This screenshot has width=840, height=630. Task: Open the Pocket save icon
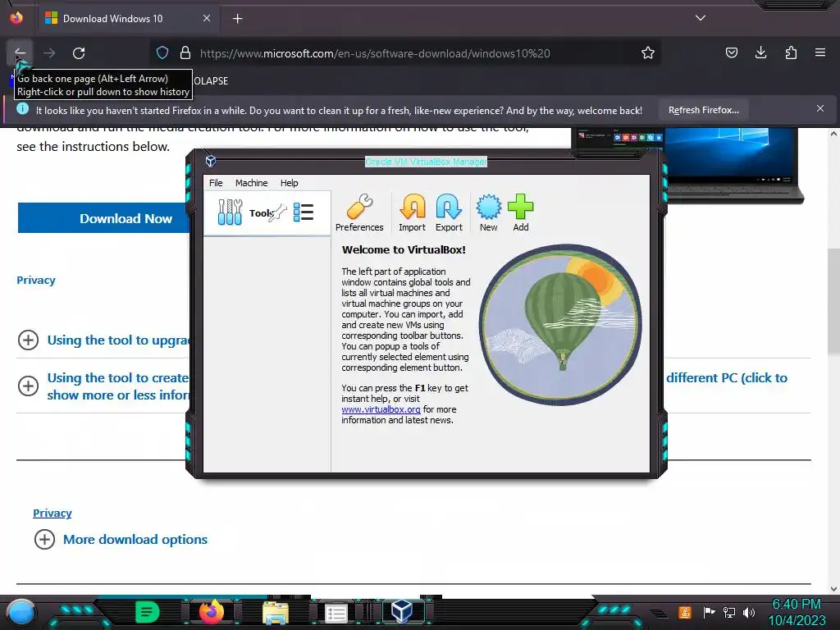731,52
